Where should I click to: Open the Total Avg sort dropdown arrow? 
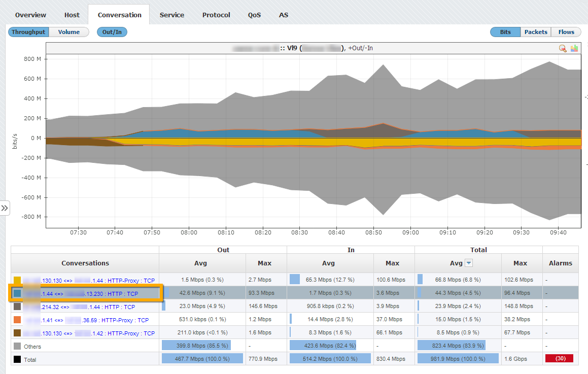pos(469,263)
